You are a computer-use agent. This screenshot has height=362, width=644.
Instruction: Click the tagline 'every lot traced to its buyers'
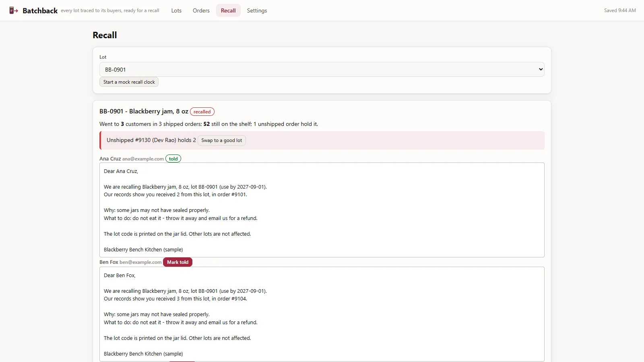click(110, 10)
